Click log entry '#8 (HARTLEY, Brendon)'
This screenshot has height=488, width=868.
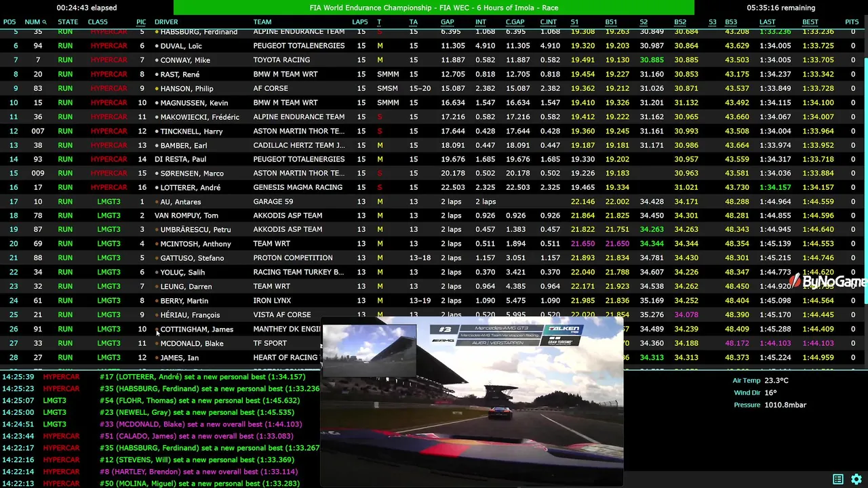tap(198, 472)
